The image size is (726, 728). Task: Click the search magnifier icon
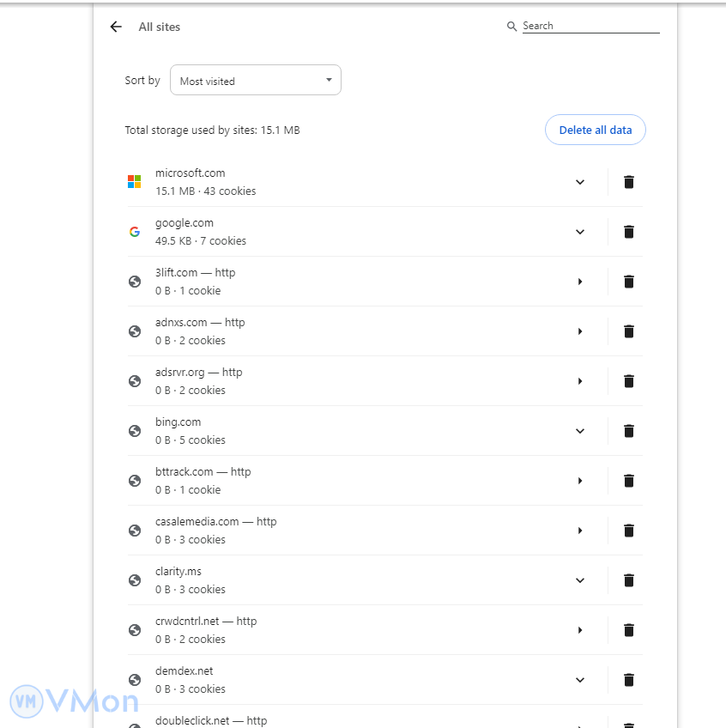click(512, 27)
